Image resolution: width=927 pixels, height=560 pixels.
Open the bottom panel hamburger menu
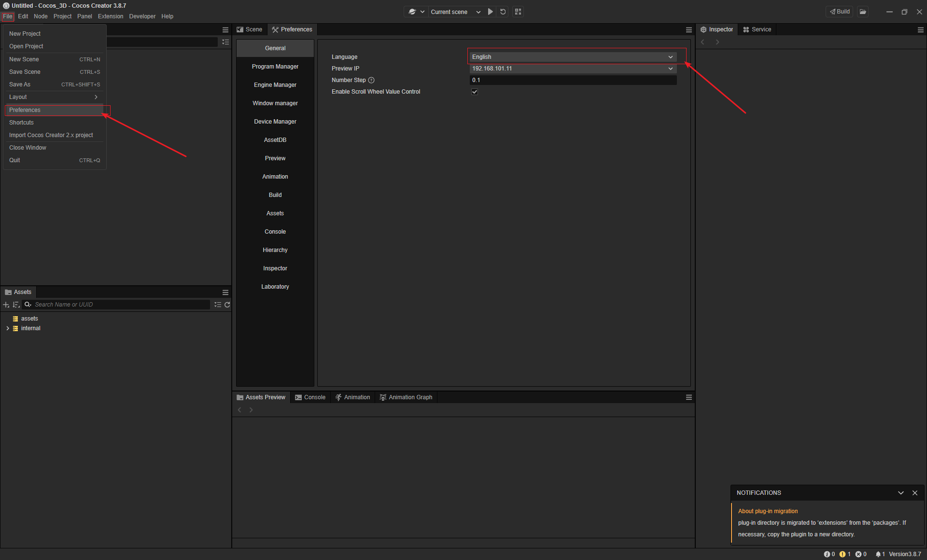pos(689,397)
